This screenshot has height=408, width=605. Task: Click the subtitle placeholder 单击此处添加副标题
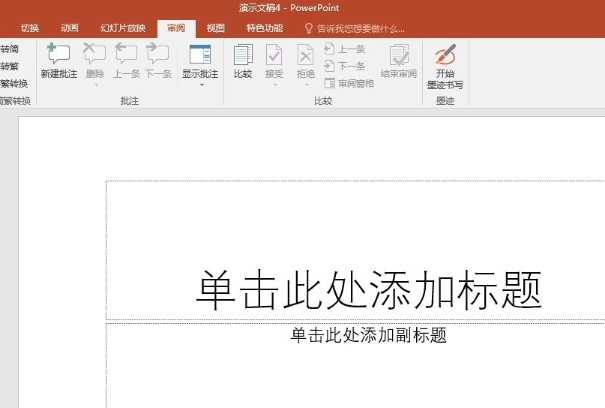(368, 335)
